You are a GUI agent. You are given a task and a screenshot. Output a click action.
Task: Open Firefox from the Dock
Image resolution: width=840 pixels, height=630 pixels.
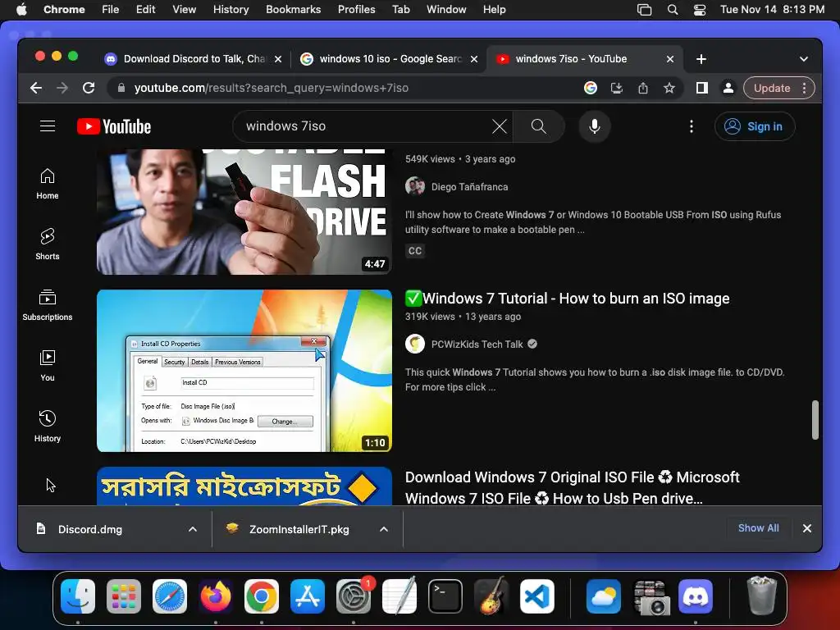click(x=216, y=596)
